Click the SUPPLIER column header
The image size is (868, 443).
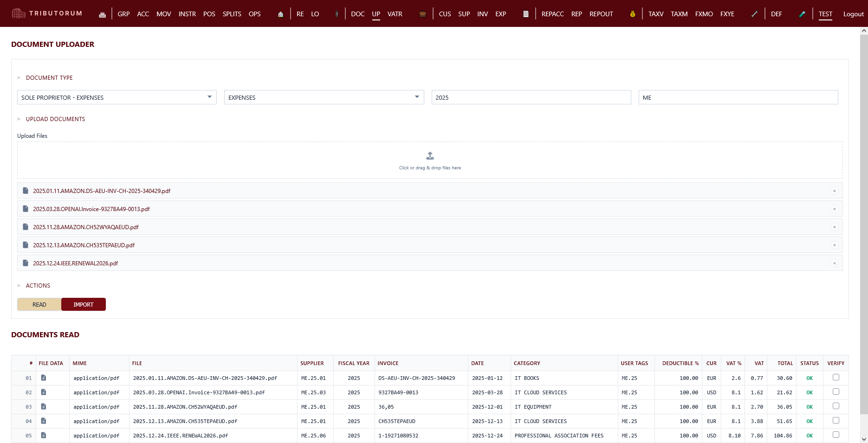(312, 363)
